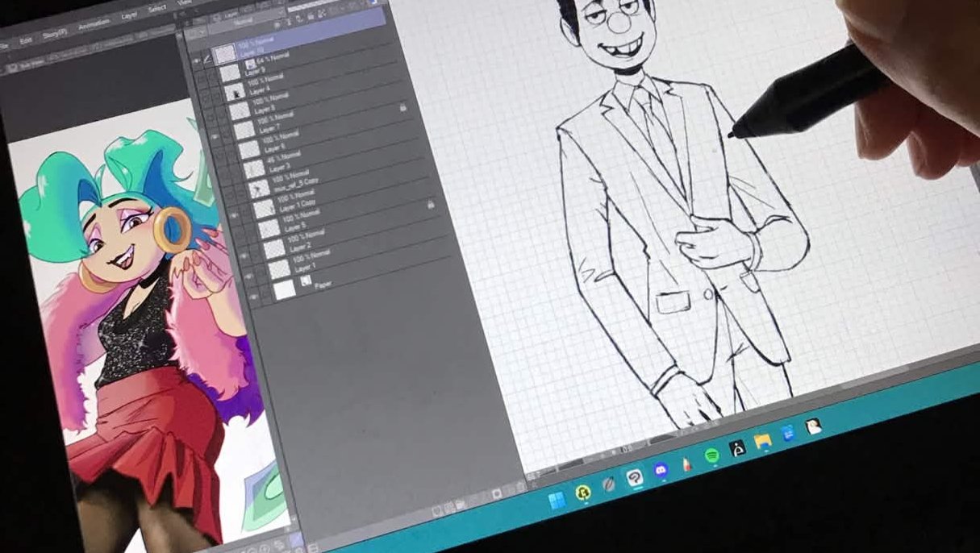Open Clip Studio Paint in the taskbar
The height and width of the screenshot is (553, 980).
[x=635, y=478]
